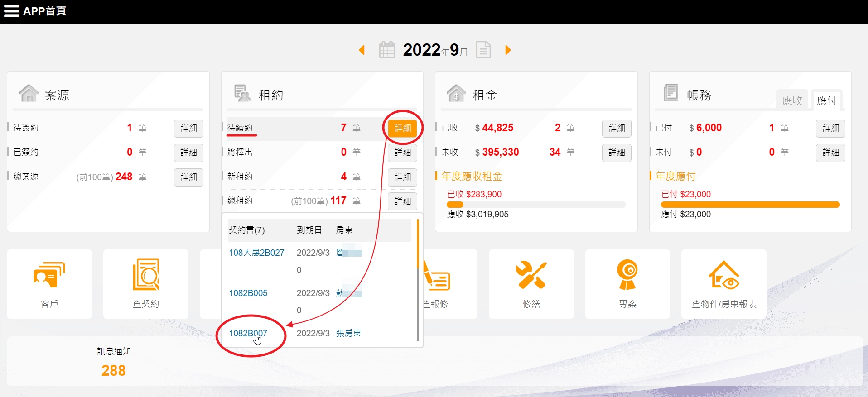Open the calendar date picker icon

[387, 50]
